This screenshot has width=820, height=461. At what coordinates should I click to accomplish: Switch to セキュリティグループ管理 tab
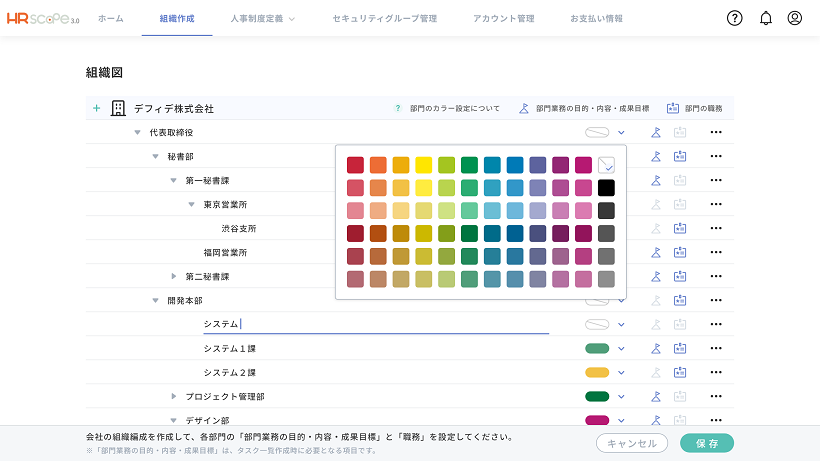click(385, 18)
